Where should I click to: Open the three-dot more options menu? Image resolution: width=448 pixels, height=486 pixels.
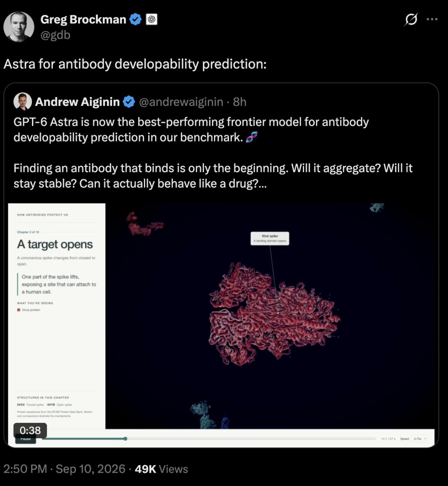tap(432, 19)
